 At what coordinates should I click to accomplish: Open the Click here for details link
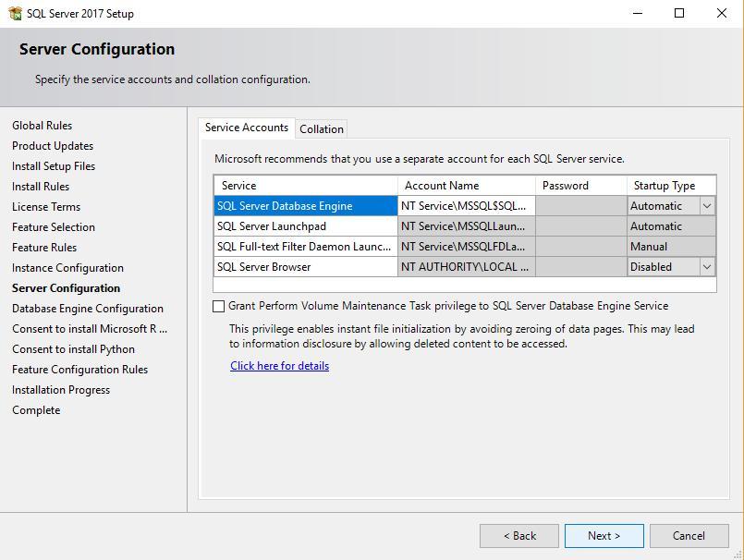click(x=279, y=365)
